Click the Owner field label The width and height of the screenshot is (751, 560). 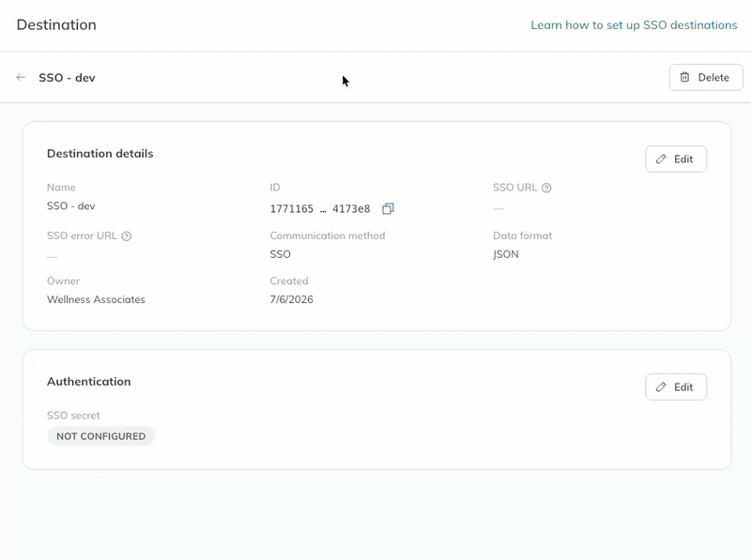point(63,281)
